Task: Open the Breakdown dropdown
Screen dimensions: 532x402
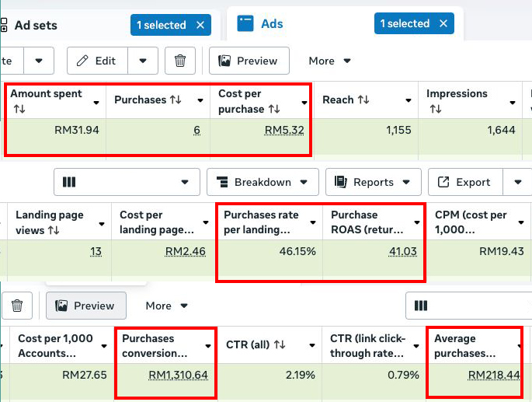Action: coord(263,182)
